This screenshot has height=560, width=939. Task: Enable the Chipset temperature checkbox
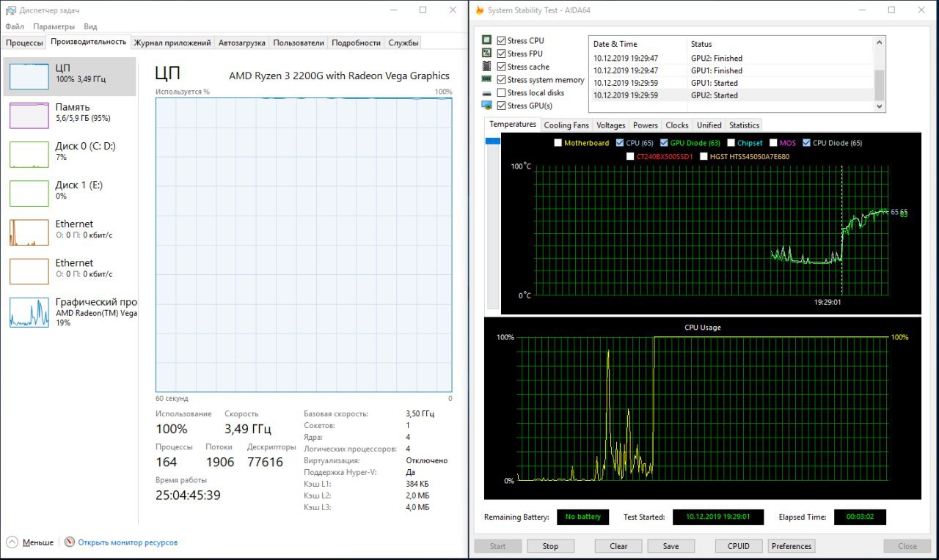coord(731,143)
